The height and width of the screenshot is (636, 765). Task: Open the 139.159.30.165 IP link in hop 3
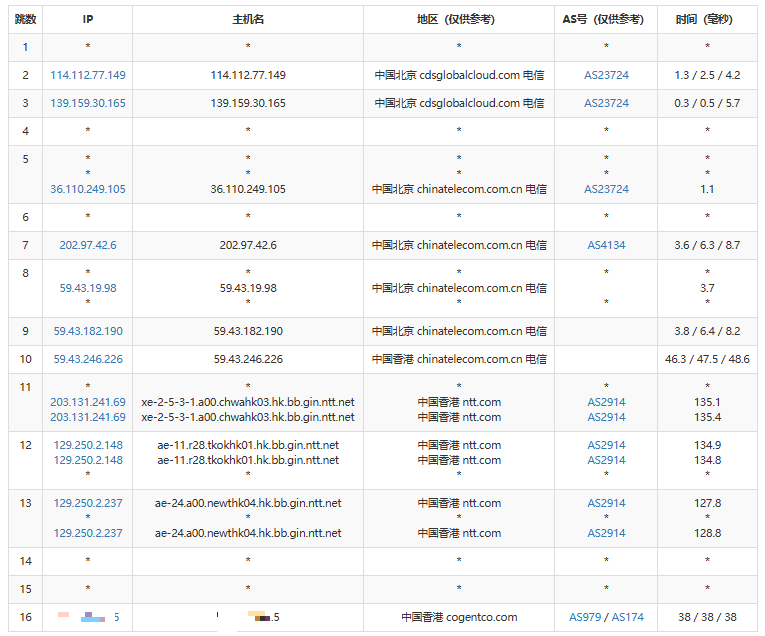(x=88, y=103)
